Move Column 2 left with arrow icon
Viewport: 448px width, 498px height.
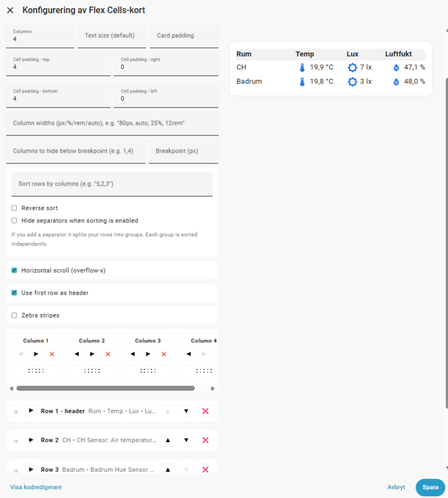click(x=76, y=354)
